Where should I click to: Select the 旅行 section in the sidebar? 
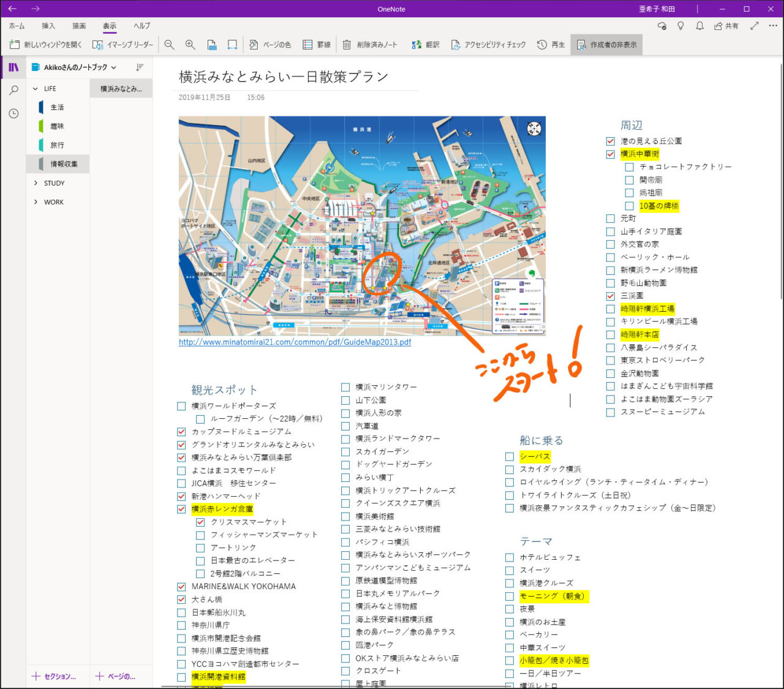pos(57,145)
